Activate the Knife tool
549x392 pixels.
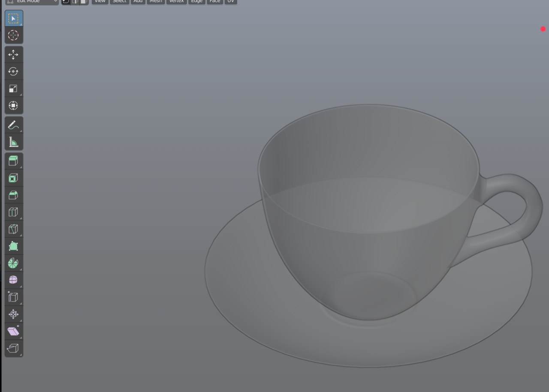(13, 229)
